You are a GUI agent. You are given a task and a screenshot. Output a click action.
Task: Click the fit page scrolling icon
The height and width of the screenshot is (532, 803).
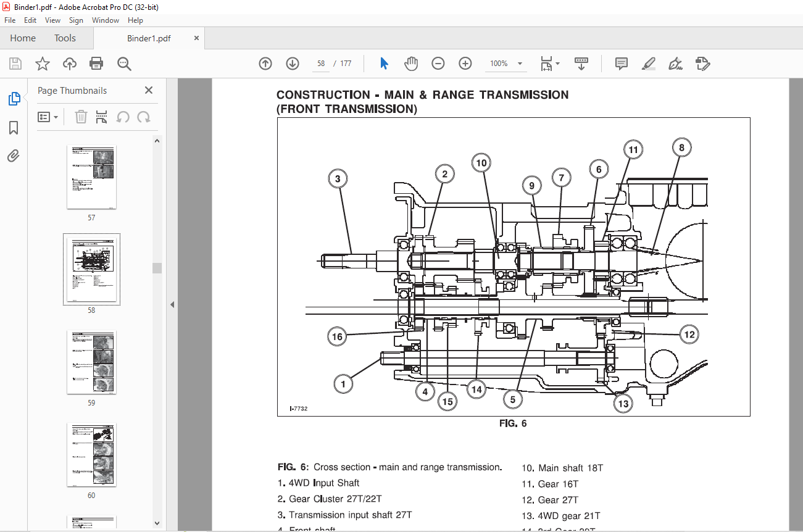[546, 64]
